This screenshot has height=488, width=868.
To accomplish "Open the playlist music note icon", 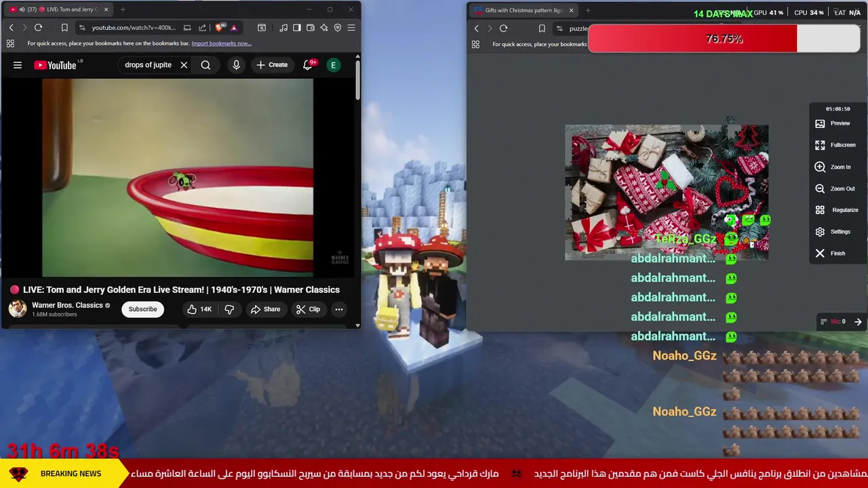I will click(283, 28).
